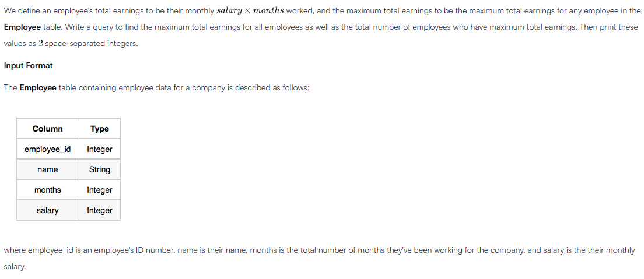Click Integer type next to employee_id
The width and height of the screenshot is (644, 279).
click(99, 149)
